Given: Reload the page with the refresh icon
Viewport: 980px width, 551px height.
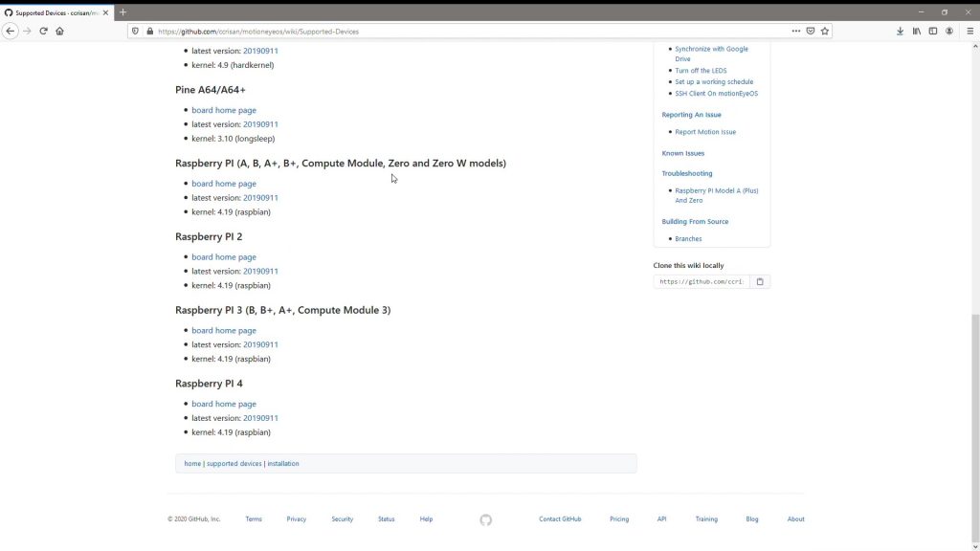Looking at the screenshot, I should coord(43,31).
